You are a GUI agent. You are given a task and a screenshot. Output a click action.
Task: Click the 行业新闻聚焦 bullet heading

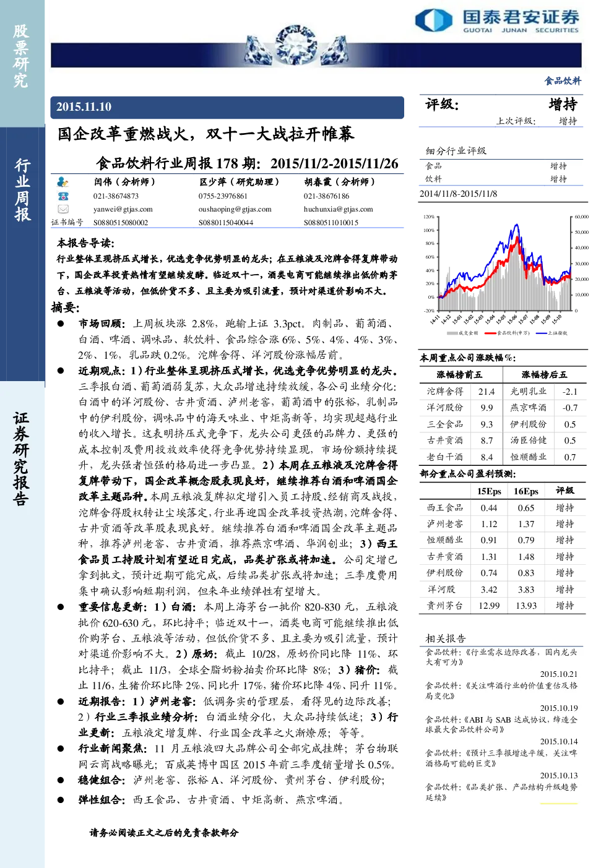113,749
